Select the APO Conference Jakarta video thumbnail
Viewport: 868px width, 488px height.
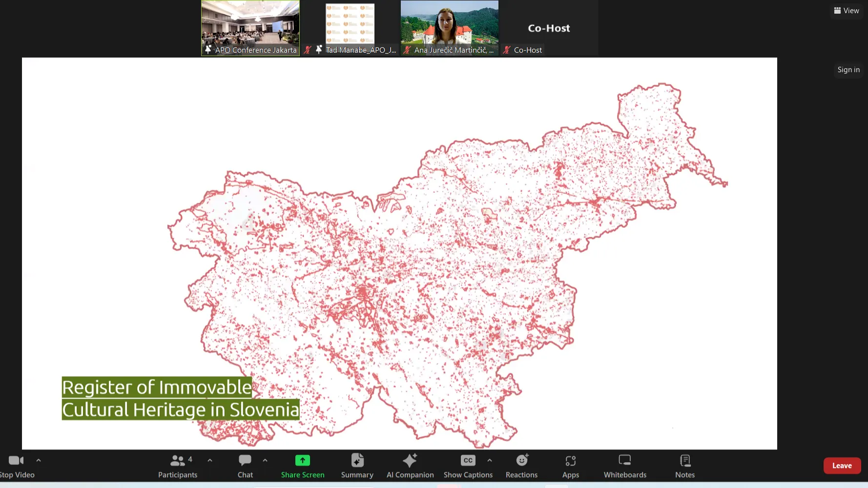click(250, 24)
